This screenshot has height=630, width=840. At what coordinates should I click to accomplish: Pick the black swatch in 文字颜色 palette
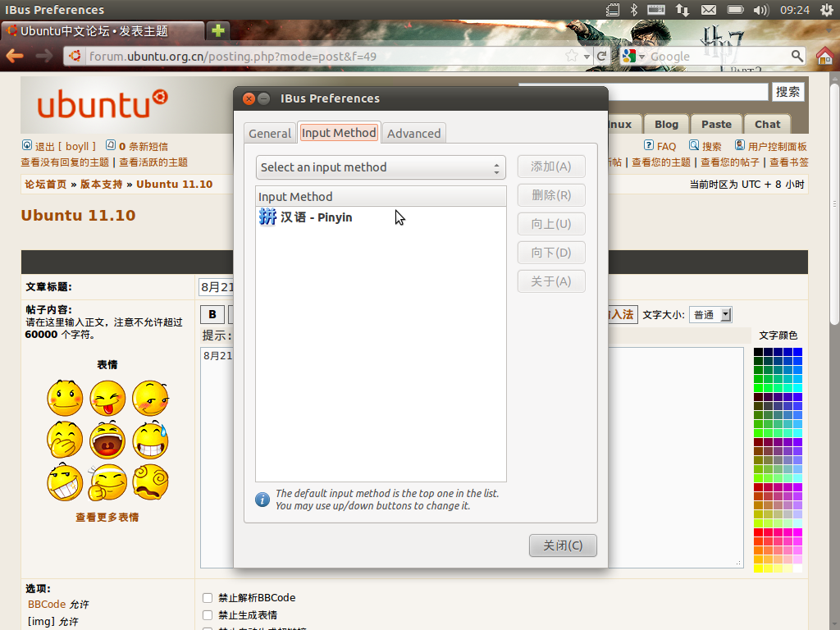pos(758,352)
